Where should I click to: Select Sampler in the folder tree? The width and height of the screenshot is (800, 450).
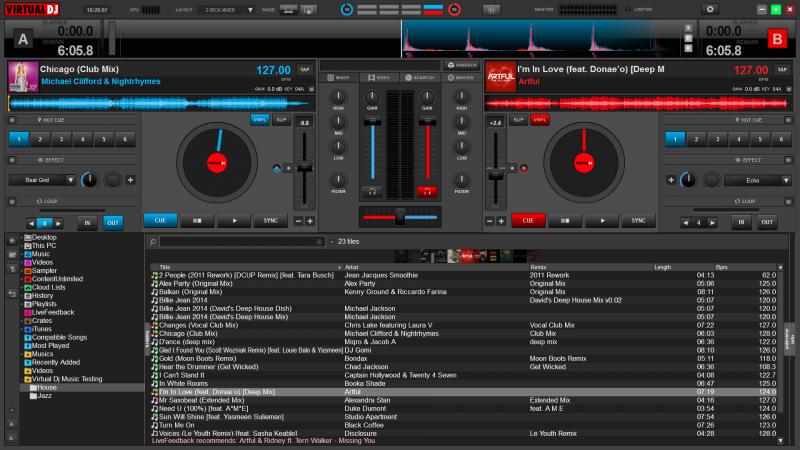point(44,271)
